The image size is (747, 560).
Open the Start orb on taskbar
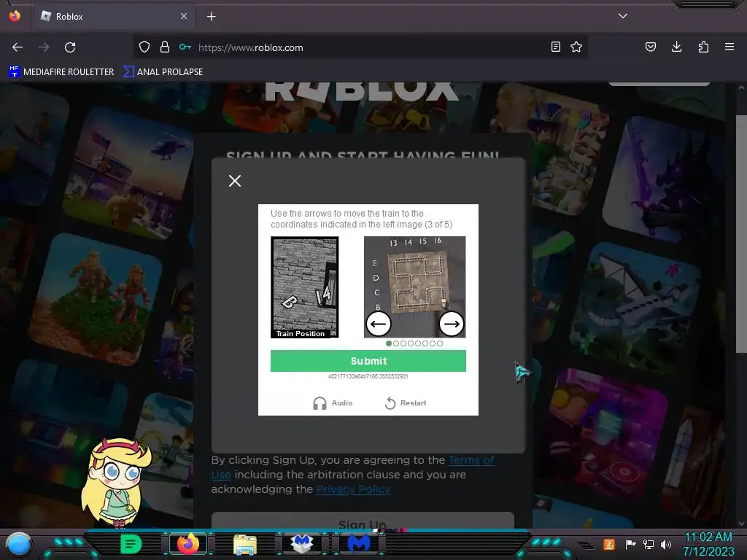point(19,544)
